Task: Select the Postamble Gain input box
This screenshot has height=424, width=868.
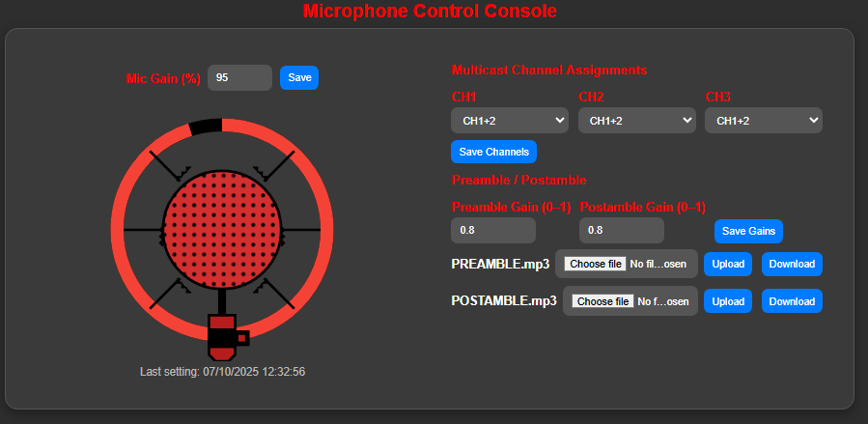Action: coord(621,230)
